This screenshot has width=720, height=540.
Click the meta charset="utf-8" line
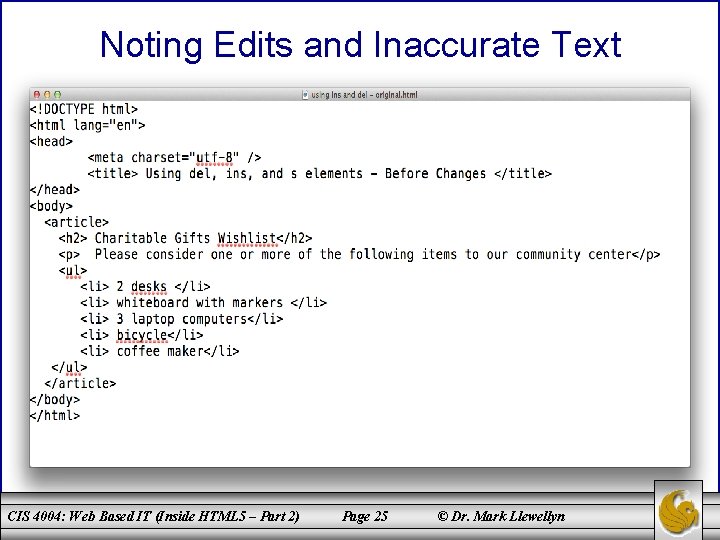(x=174, y=158)
